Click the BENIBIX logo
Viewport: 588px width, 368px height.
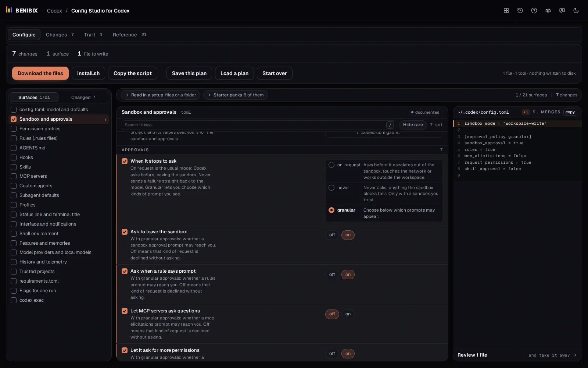pyautogui.click(x=22, y=10)
